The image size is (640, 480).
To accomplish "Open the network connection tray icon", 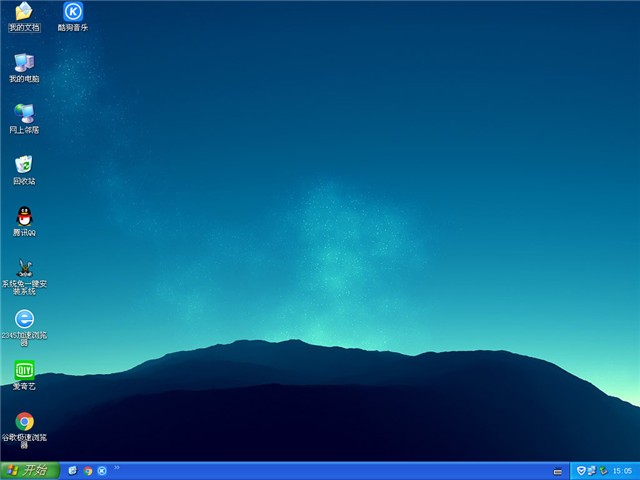I will pyautogui.click(x=592, y=470).
